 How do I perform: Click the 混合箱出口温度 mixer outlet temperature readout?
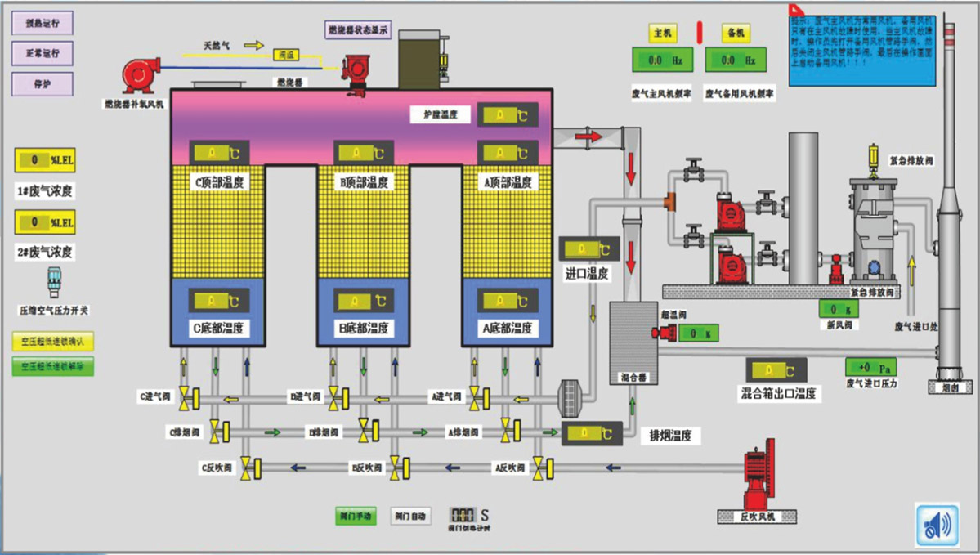(x=776, y=370)
